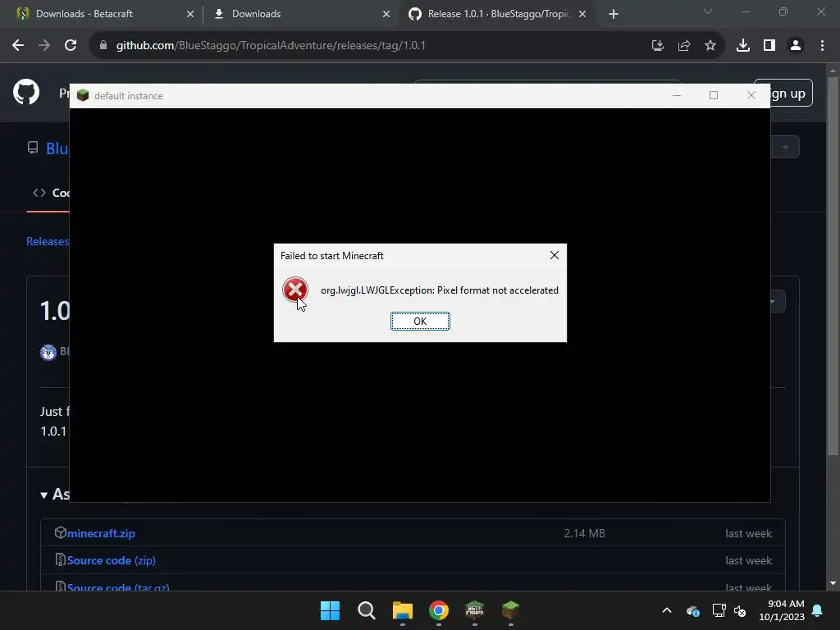The height and width of the screenshot is (630, 840).
Task: Go forward in browser history
Action: coord(44,46)
